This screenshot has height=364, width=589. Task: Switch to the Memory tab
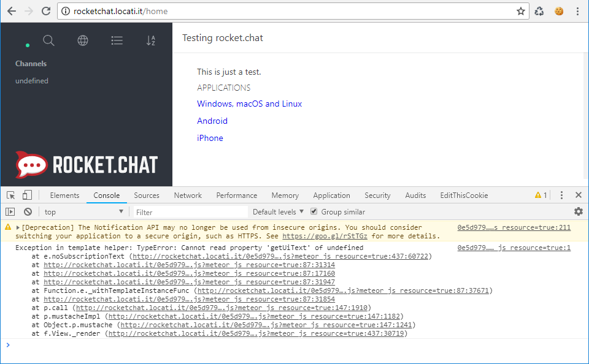pyautogui.click(x=285, y=195)
